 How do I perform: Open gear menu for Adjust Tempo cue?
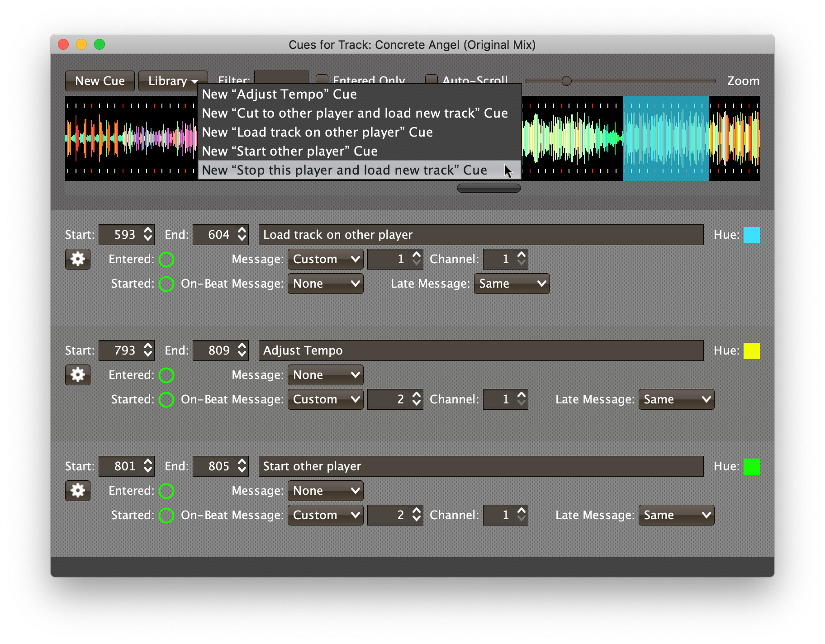point(78,375)
